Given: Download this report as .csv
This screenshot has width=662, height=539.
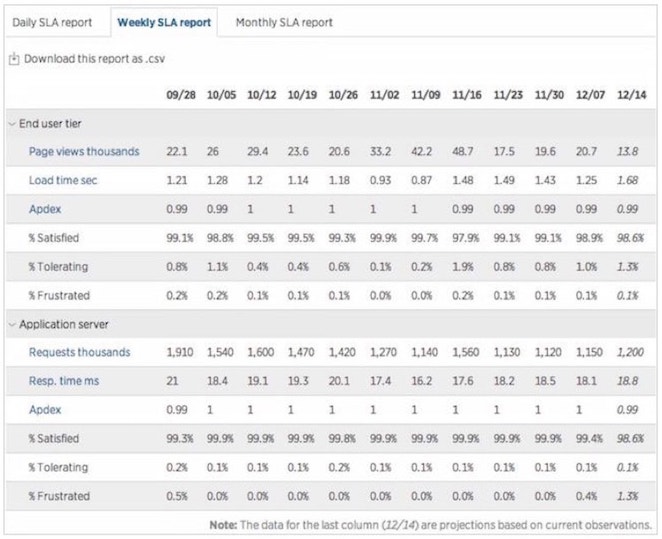Looking at the screenshot, I should pyautogui.click(x=94, y=59).
